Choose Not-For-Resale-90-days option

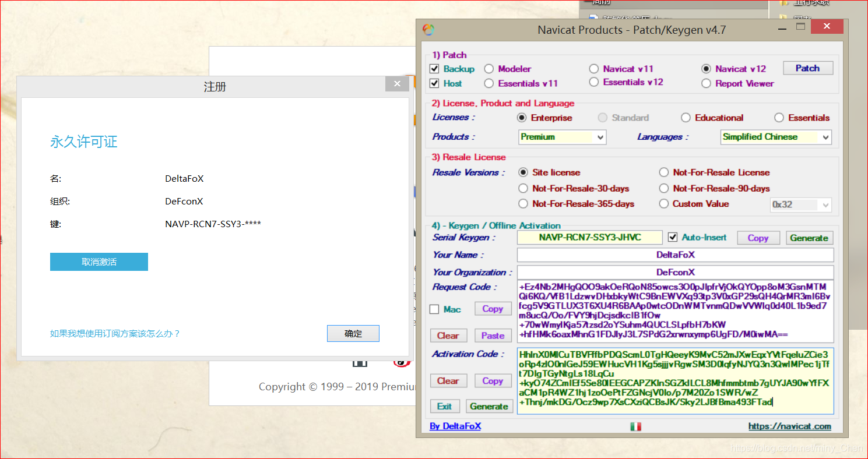pyautogui.click(x=663, y=188)
